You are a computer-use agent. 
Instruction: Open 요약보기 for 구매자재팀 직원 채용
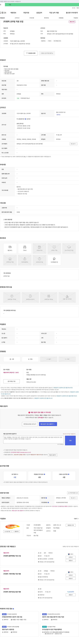pyautogui.click(x=71, y=575)
